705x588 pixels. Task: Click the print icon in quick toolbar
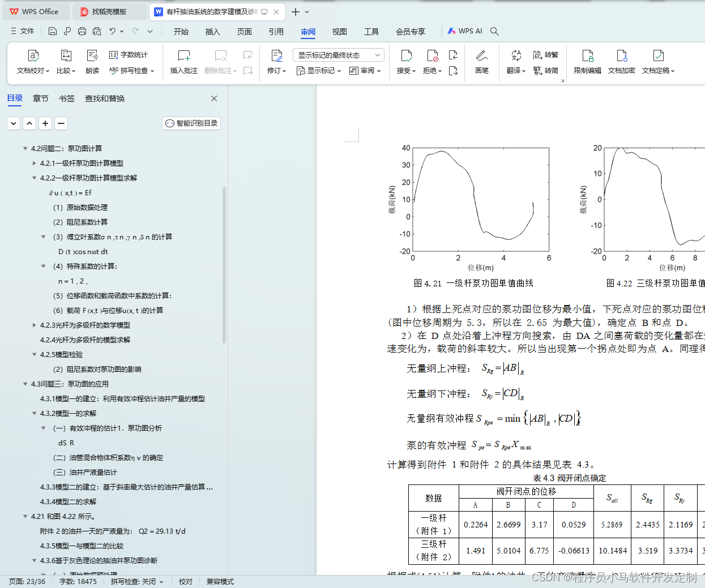coord(82,31)
